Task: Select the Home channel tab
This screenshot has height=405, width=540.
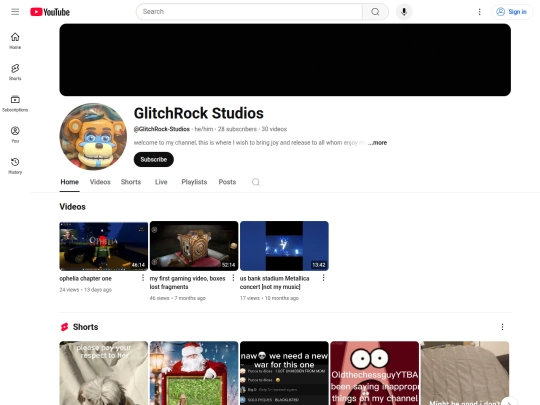Action: click(70, 182)
